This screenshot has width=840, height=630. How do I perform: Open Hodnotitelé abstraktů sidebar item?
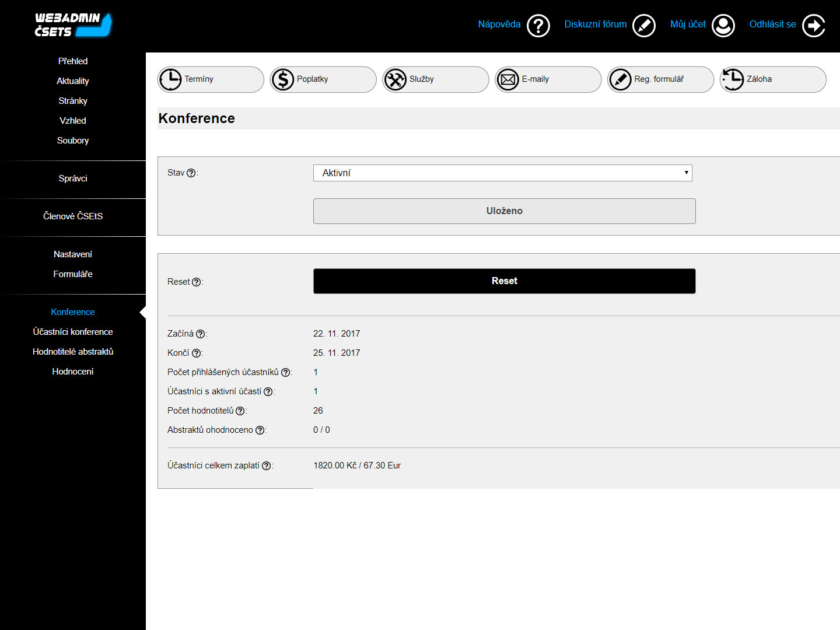(x=73, y=352)
